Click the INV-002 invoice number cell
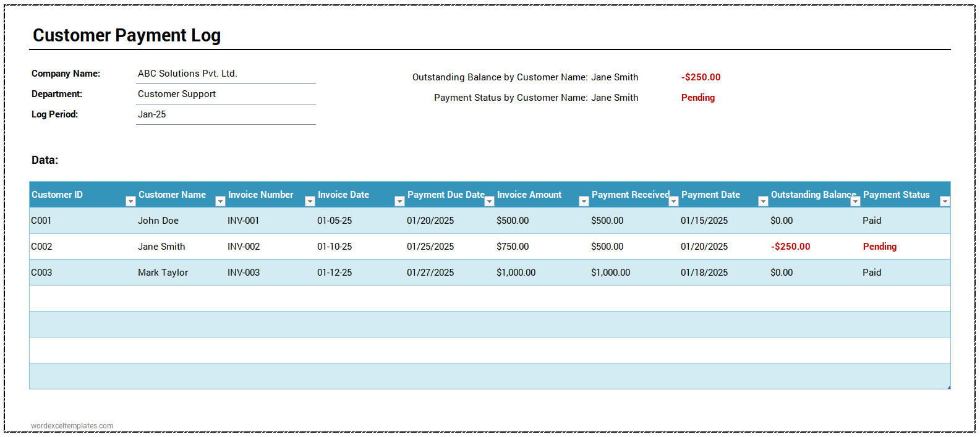Viewport: 980px width, 437px height. point(244,247)
